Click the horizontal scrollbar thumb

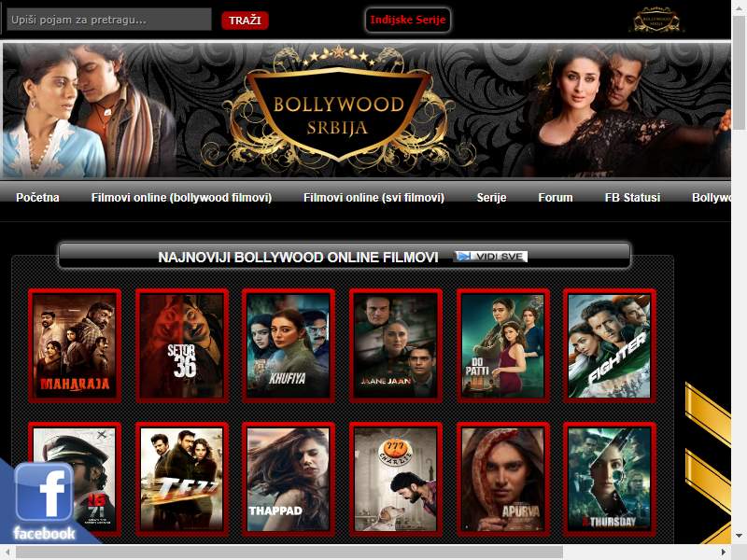289,553
